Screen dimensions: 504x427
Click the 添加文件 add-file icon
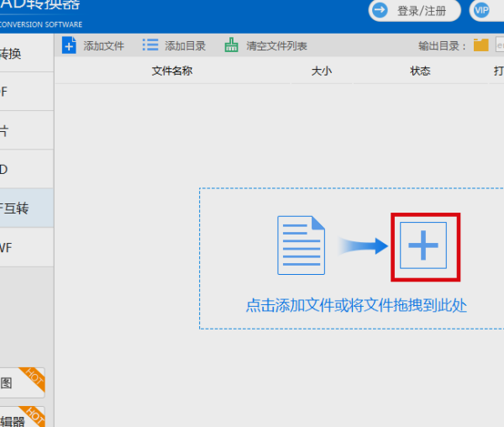point(69,45)
